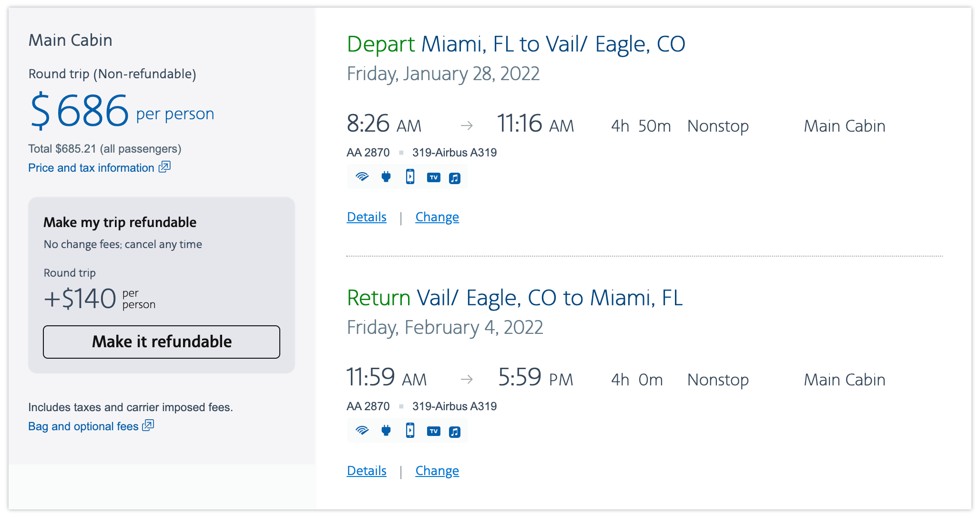Click the WiFi icon on departure flight
Image resolution: width=980 pixels, height=518 pixels.
(x=360, y=176)
